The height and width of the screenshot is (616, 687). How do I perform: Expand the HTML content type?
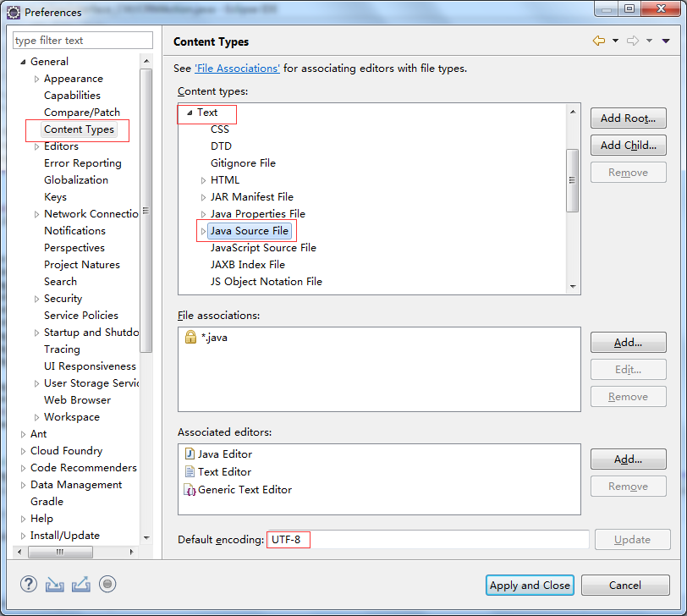click(x=203, y=180)
